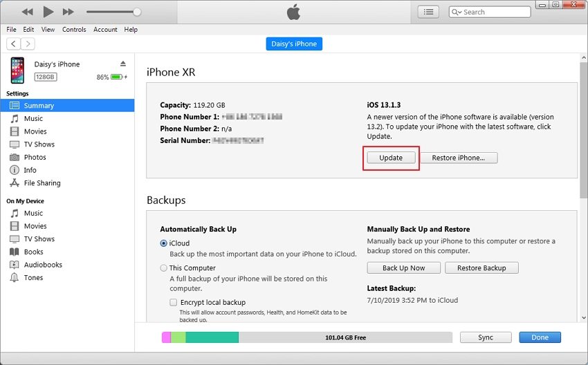This screenshot has width=588, height=365.
Task: Click the 101.04 GB Free label
Action: tap(345, 337)
